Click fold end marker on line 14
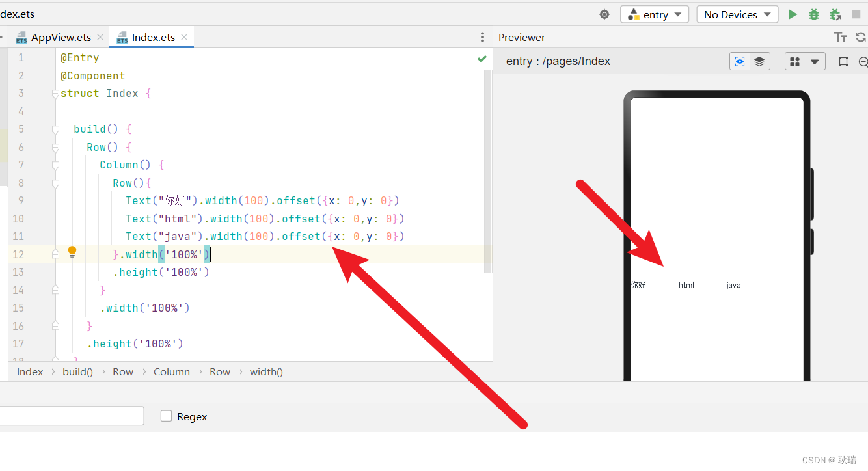 [x=55, y=290]
